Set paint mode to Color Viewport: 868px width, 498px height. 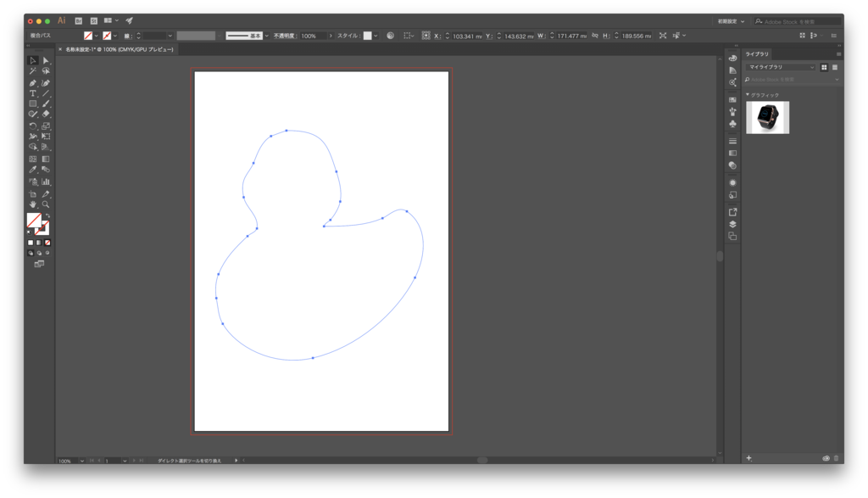pyautogui.click(x=31, y=243)
